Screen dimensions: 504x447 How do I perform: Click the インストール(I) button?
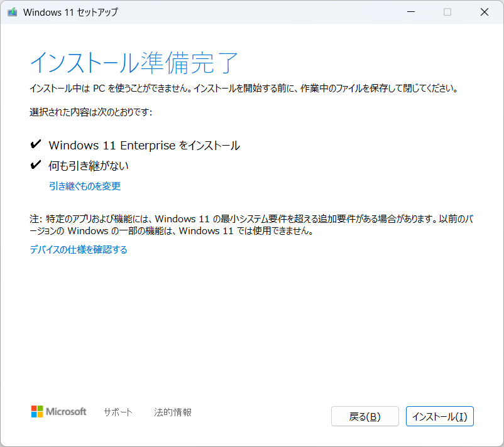439,416
